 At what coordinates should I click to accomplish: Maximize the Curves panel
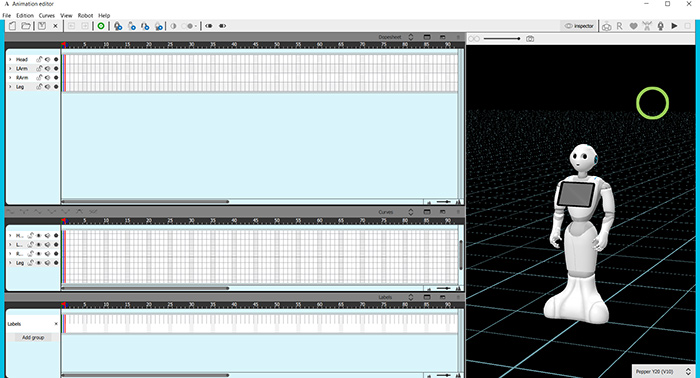(x=427, y=212)
